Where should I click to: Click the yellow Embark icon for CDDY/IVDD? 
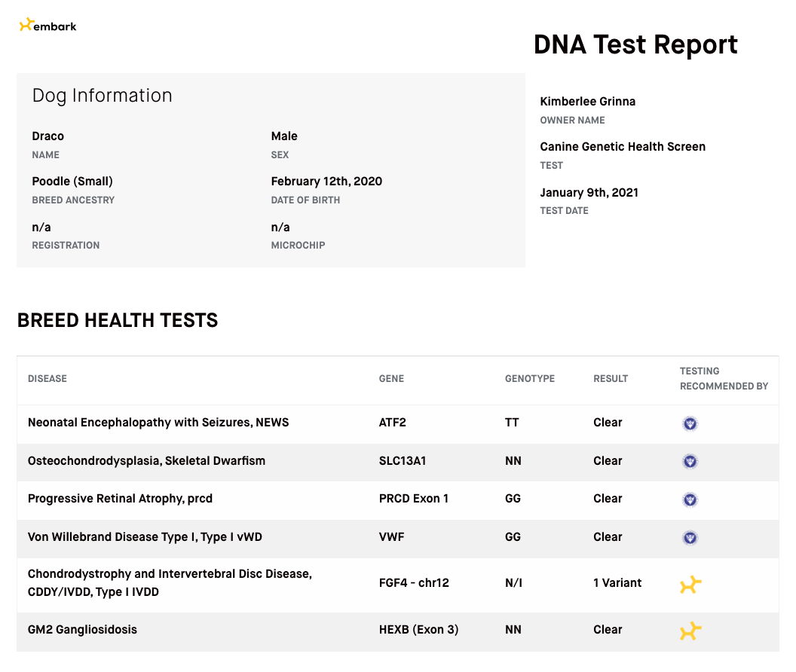pyautogui.click(x=690, y=585)
